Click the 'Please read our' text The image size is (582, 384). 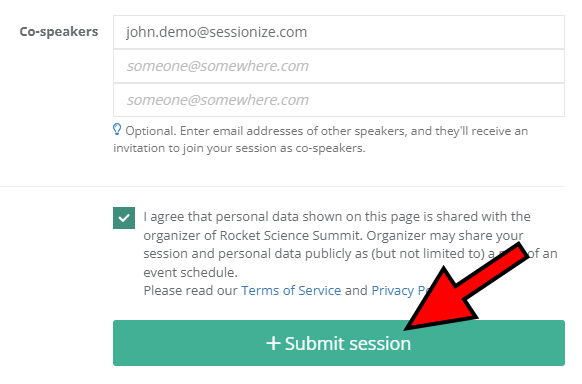[190, 290]
